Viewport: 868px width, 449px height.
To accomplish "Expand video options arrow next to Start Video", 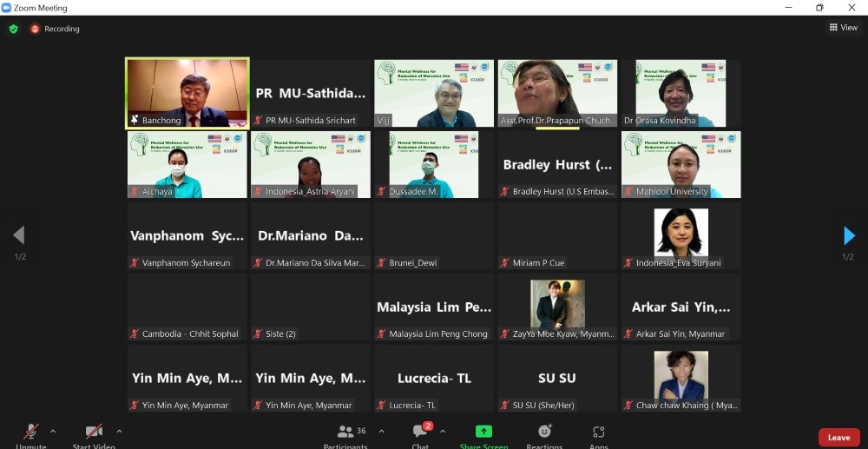I will 119,431.
